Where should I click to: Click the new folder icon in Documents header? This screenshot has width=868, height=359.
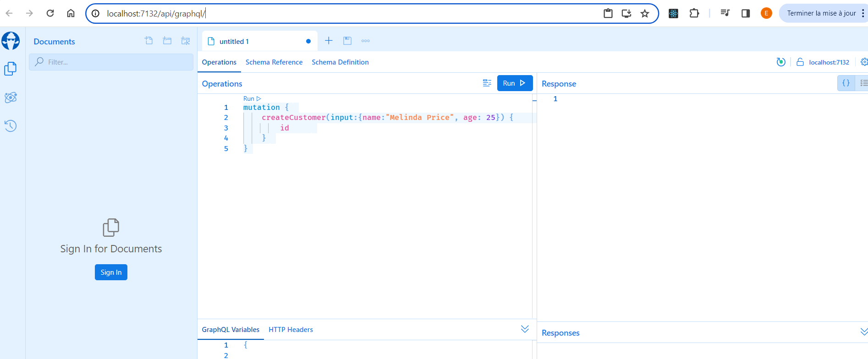167,41
